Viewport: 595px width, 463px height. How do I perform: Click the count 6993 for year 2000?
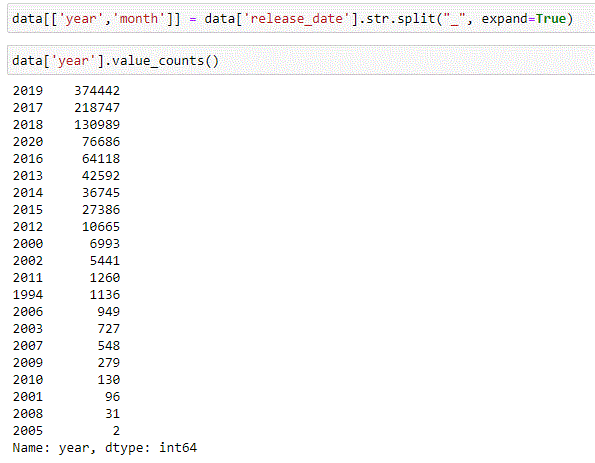(105, 244)
